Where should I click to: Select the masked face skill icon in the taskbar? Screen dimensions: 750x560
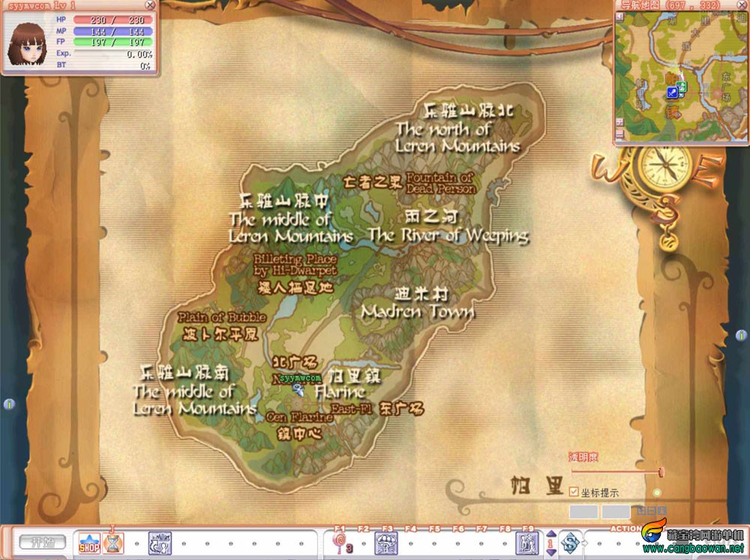point(160,544)
